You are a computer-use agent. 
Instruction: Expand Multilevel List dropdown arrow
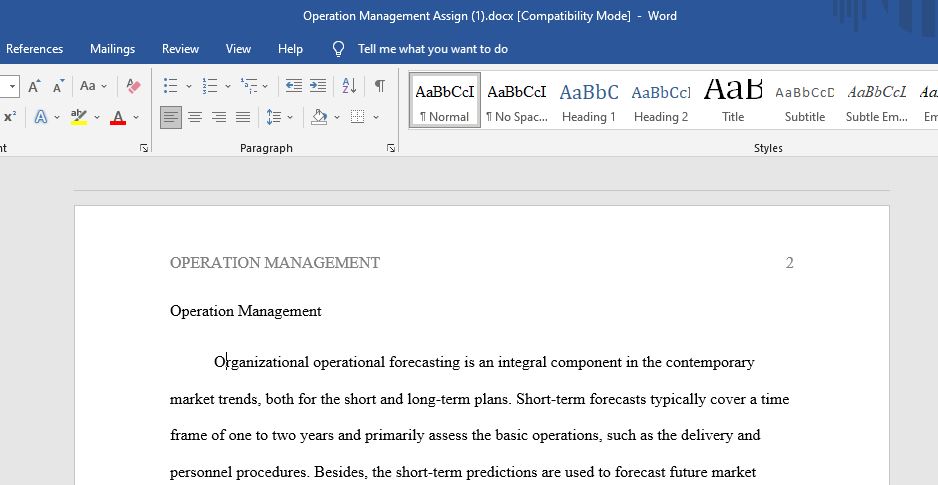266,86
